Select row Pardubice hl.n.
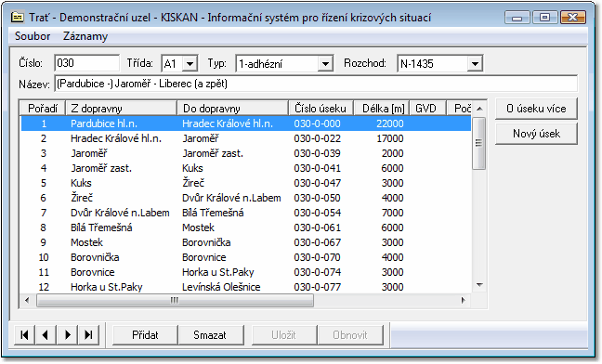 (x=245, y=123)
